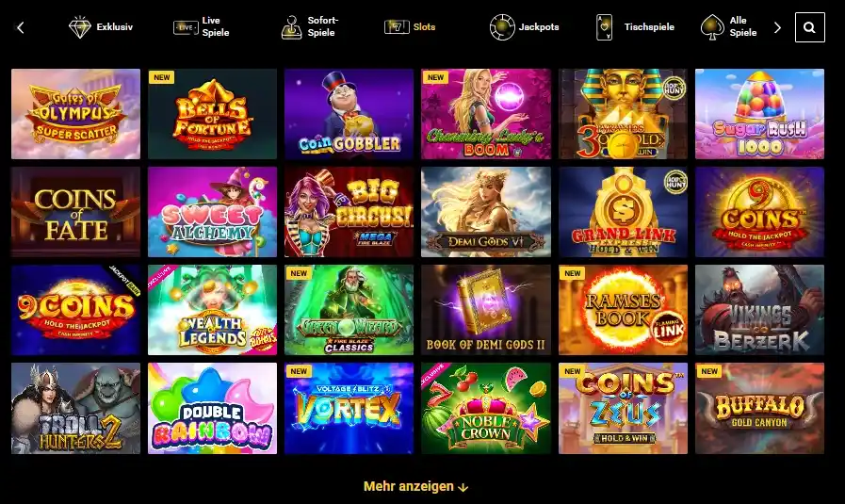Play Big Circus Mega Fire Blaze

pos(349,212)
